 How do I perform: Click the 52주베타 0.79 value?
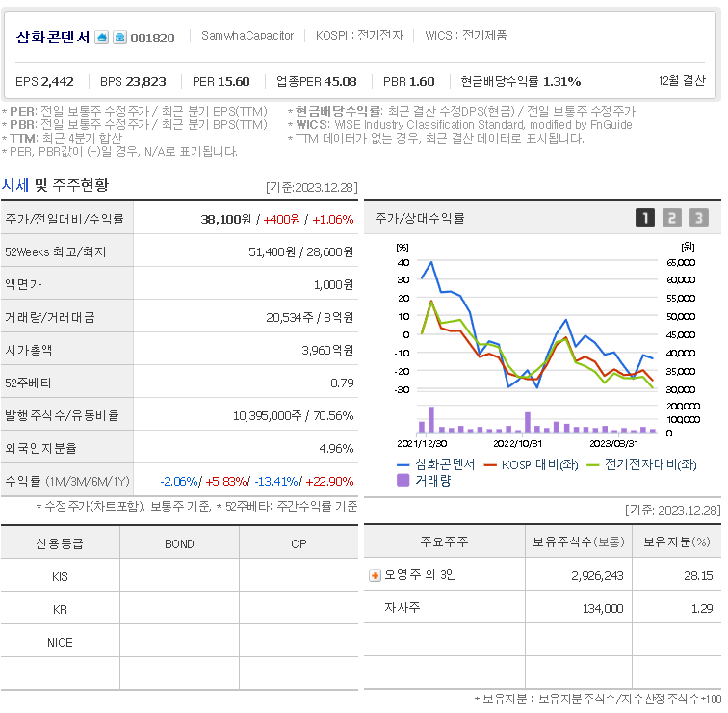pyautogui.click(x=342, y=383)
